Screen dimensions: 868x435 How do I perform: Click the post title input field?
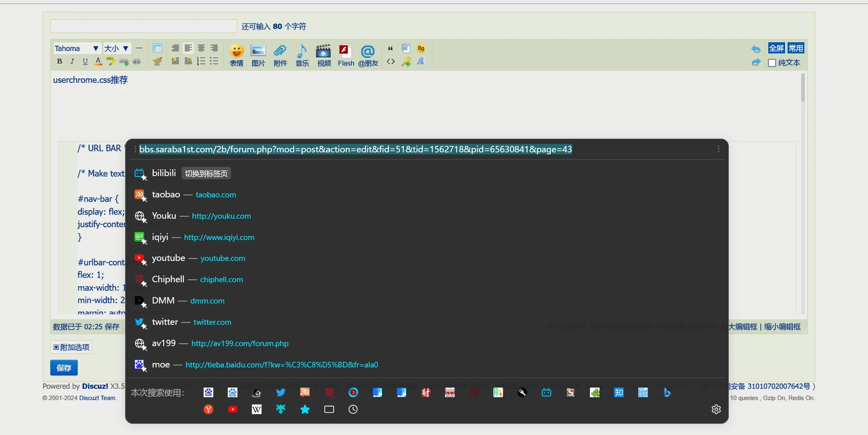point(143,26)
